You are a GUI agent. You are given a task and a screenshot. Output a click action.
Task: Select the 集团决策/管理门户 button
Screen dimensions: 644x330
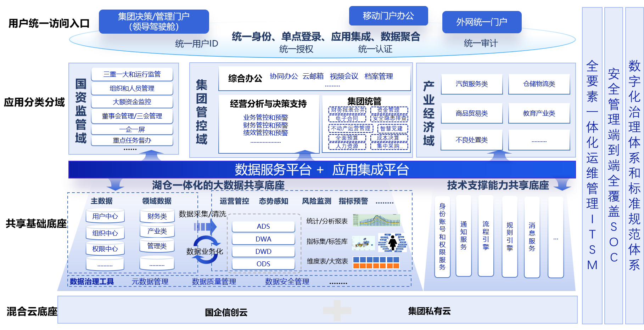(x=154, y=22)
